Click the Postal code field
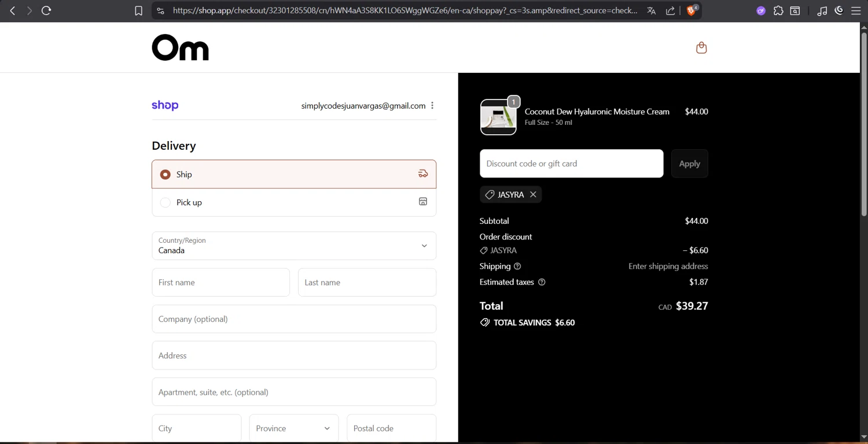The height and width of the screenshot is (444, 868). (x=391, y=428)
